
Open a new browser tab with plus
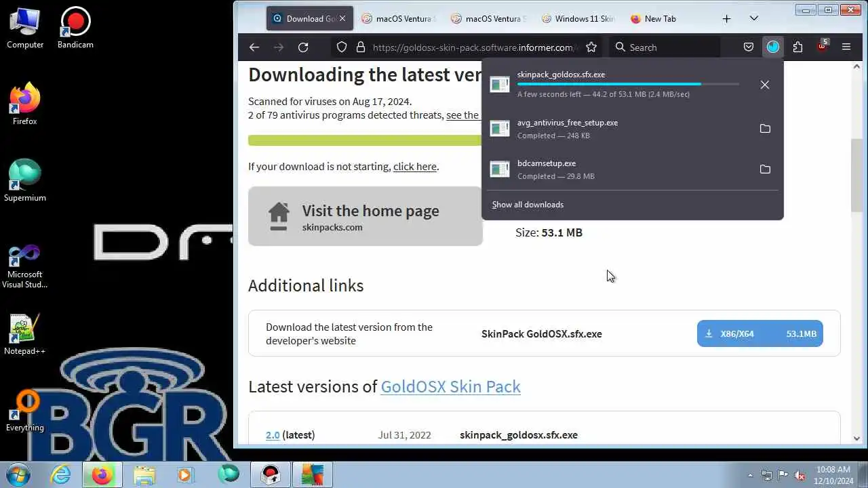pos(726,19)
